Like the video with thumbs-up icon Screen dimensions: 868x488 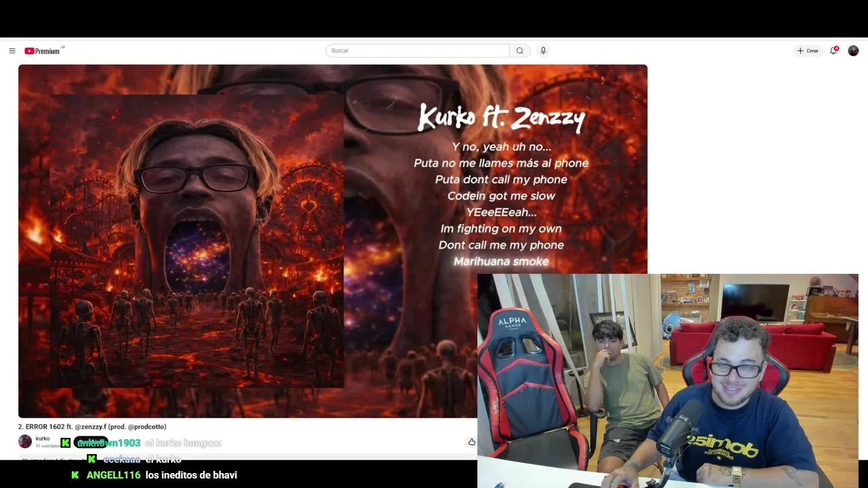click(x=471, y=442)
